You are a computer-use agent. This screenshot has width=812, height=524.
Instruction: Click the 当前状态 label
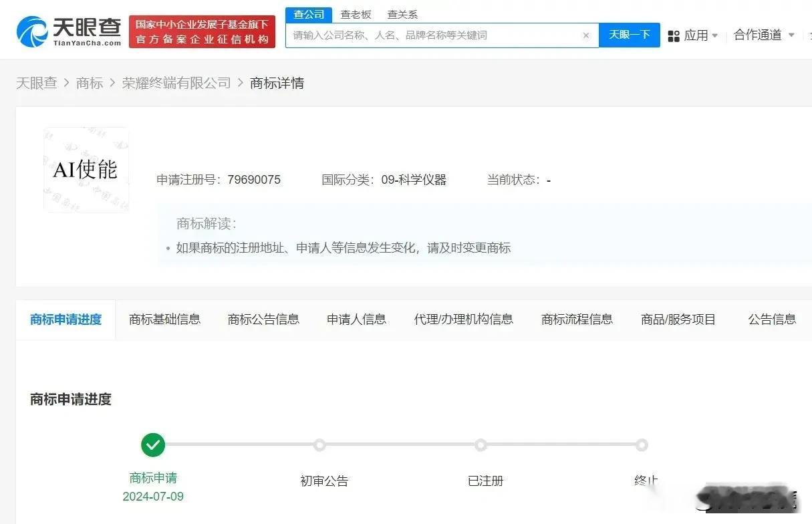coord(514,180)
